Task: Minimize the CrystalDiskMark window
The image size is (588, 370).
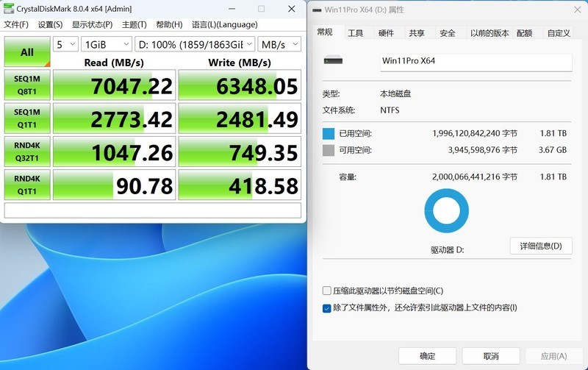Action: pyautogui.click(x=232, y=9)
